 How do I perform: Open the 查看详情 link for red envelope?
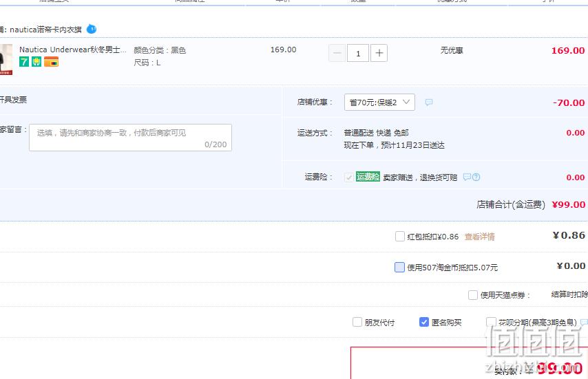point(480,237)
